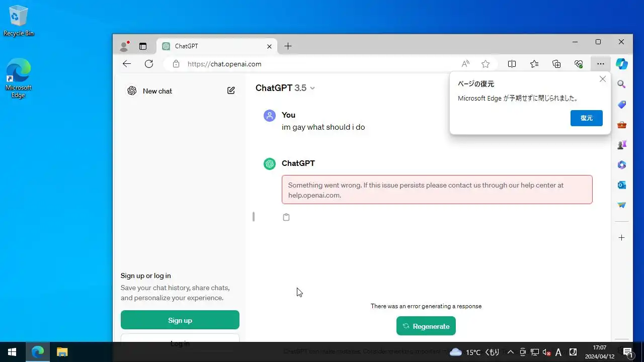Open the tab actions menu icon
This screenshot has height=362, width=644.
coord(143,46)
